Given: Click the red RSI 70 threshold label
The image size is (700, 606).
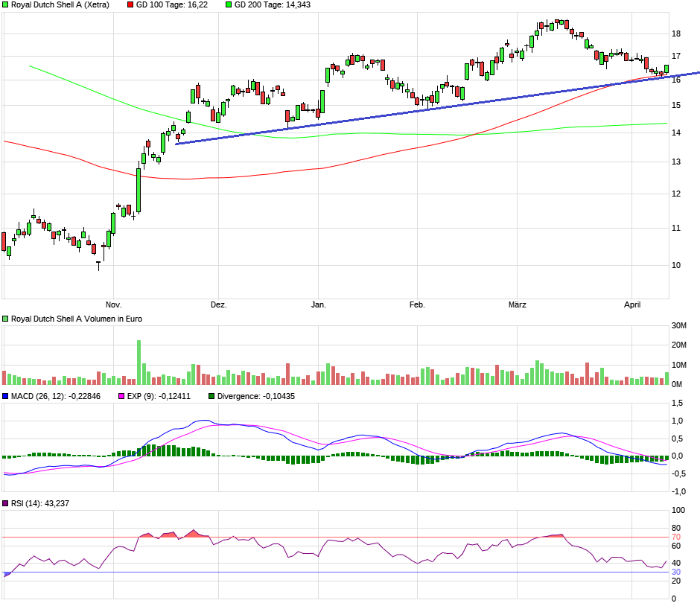Looking at the screenshot, I should [676, 538].
